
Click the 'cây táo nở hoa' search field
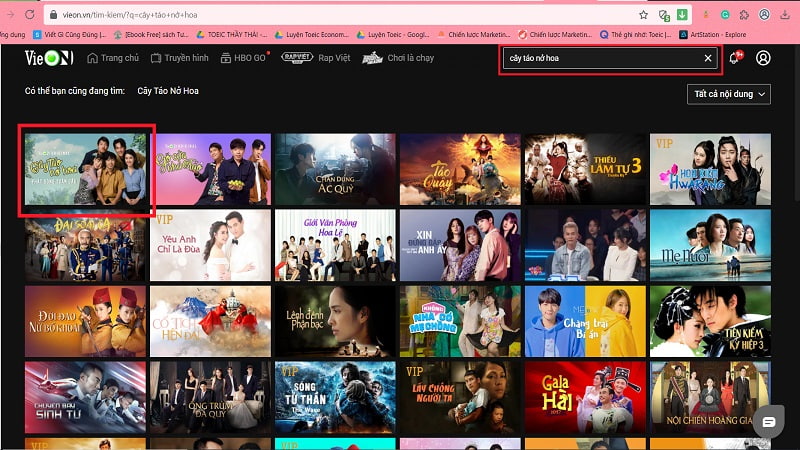(x=600, y=59)
